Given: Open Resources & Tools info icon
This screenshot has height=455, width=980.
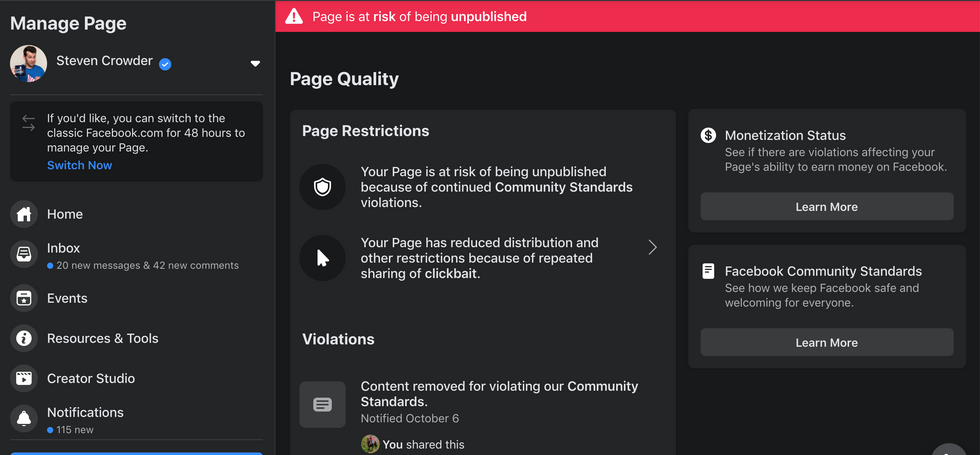Looking at the screenshot, I should click(24, 338).
